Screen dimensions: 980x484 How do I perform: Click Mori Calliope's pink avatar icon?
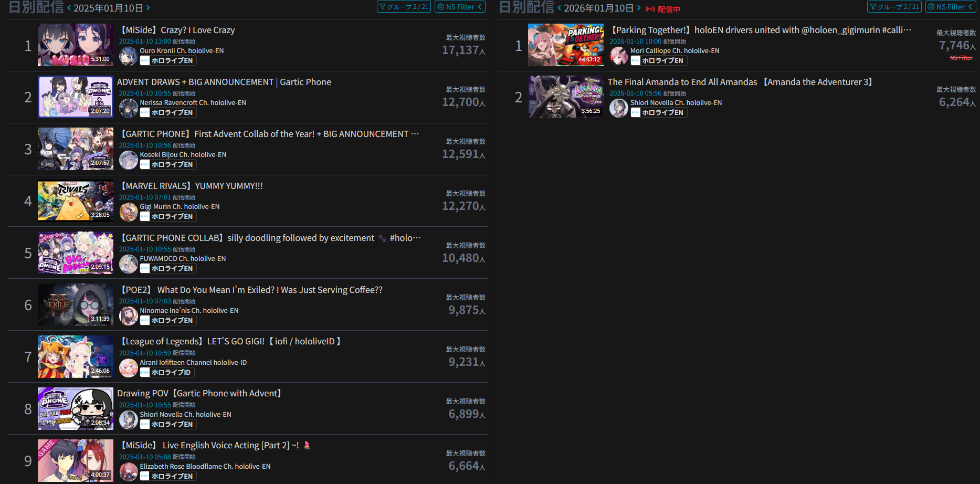(619, 56)
